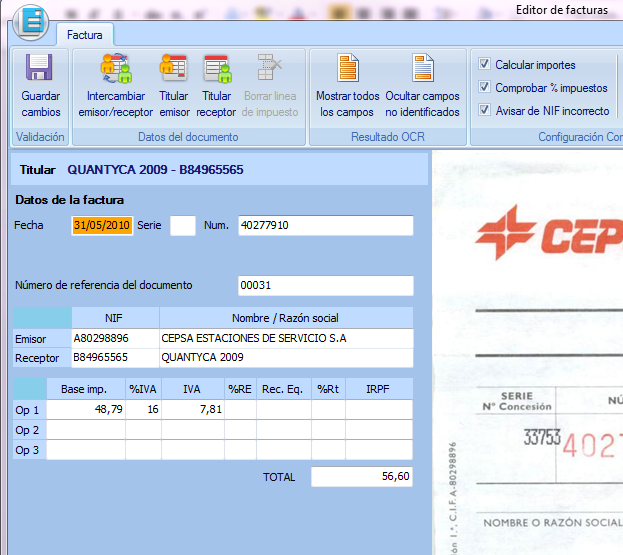Click the Titular receptor icon
The height and width of the screenshot is (555, 623).
click(x=217, y=68)
